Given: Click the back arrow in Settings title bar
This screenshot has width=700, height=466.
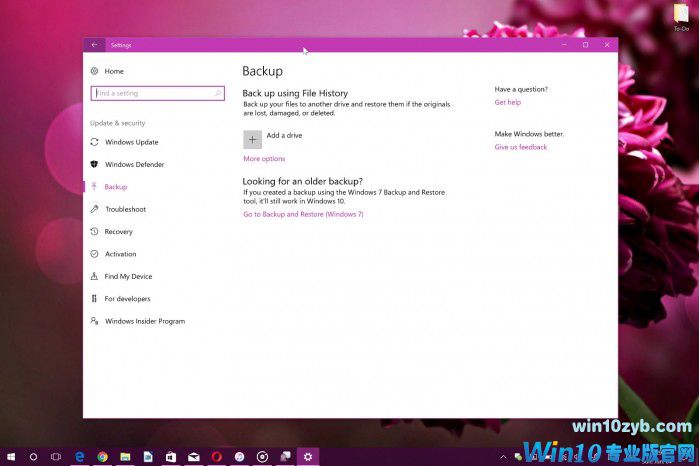Looking at the screenshot, I should 94,45.
